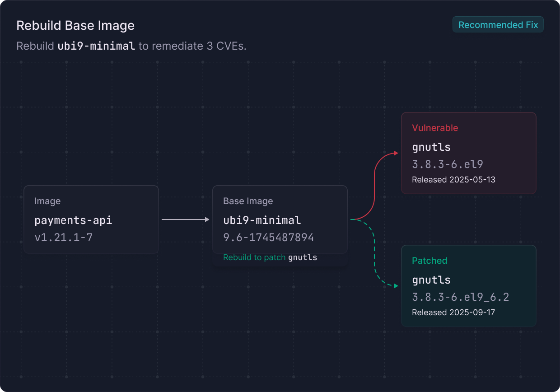Click the green Patched status label
560x392 pixels.
[429, 261]
